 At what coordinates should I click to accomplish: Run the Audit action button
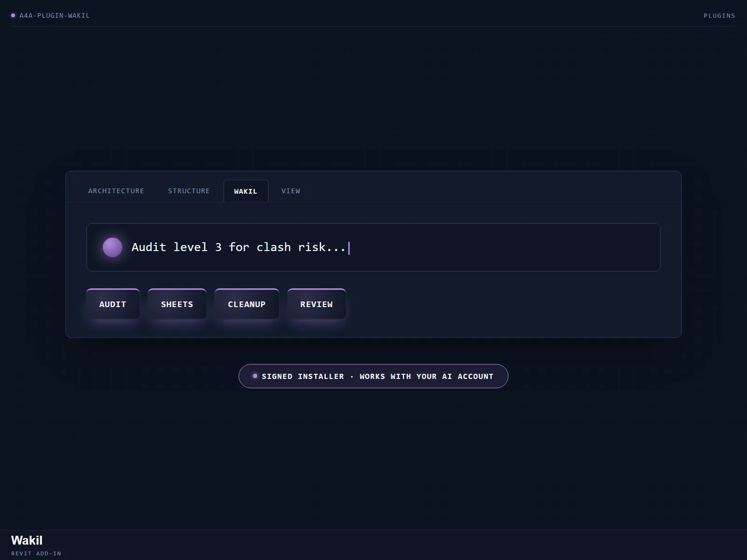[x=113, y=304]
